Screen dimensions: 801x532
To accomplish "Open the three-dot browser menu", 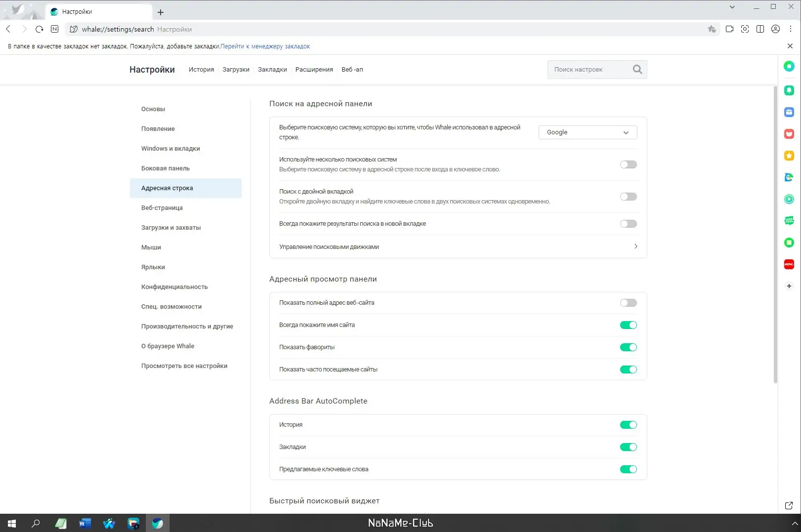I will coord(791,29).
